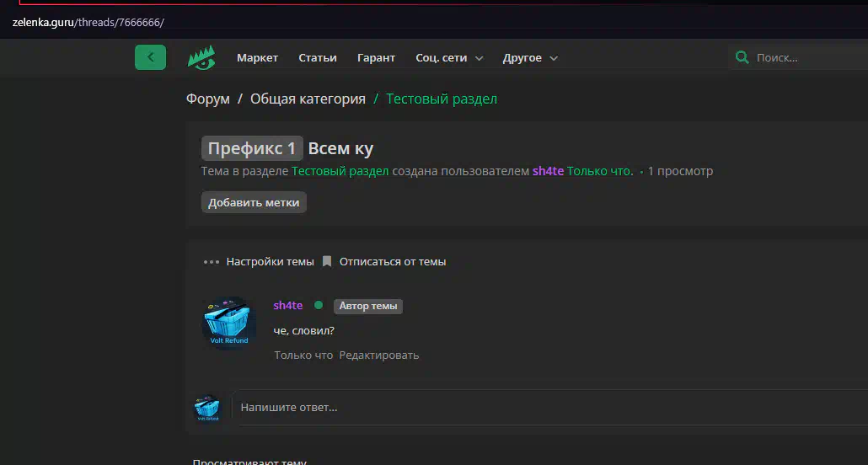868x465 pixels.
Task: Open the Статьи menu item
Action: coord(318,57)
